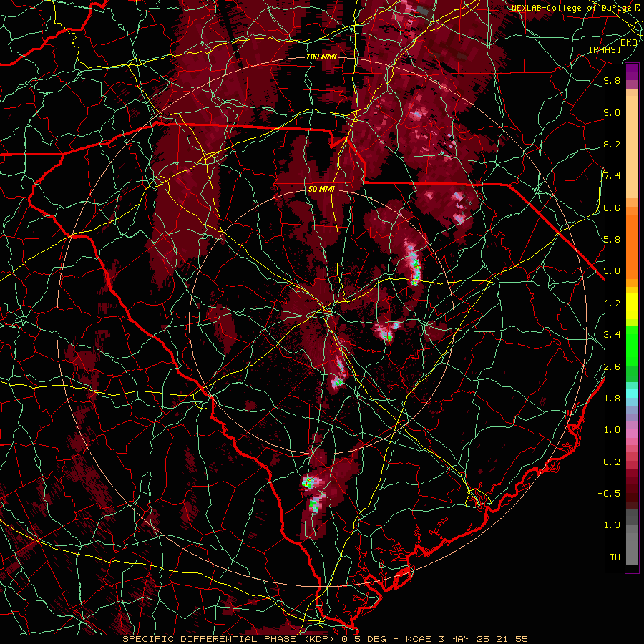The height and width of the screenshot is (644, 644).
Task: Click the 4.2 color scale value
Action: [612, 303]
